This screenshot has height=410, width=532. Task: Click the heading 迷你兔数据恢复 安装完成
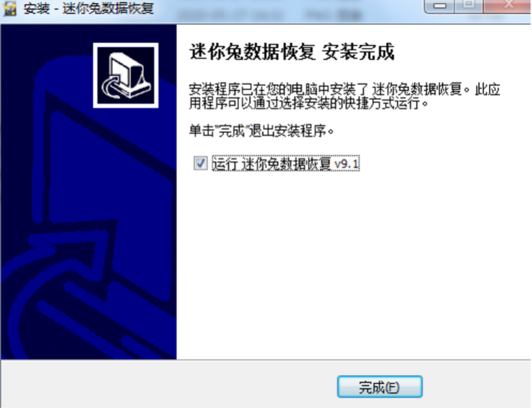tap(292, 52)
